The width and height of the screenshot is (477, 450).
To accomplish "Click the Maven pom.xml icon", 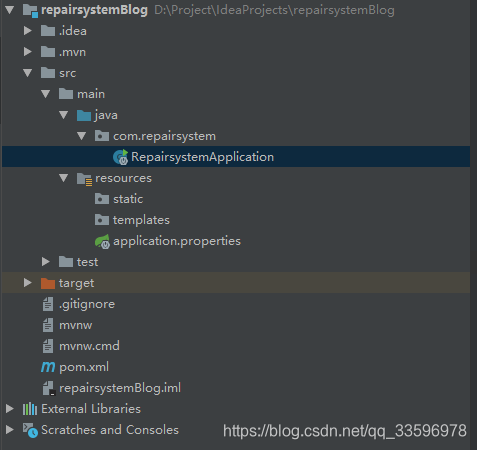I will click(x=48, y=367).
